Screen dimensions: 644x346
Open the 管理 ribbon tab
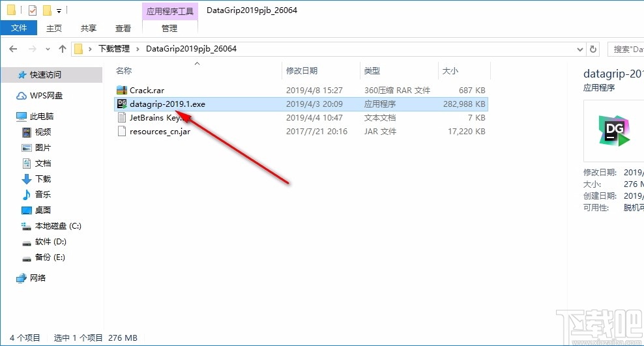[169, 28]
